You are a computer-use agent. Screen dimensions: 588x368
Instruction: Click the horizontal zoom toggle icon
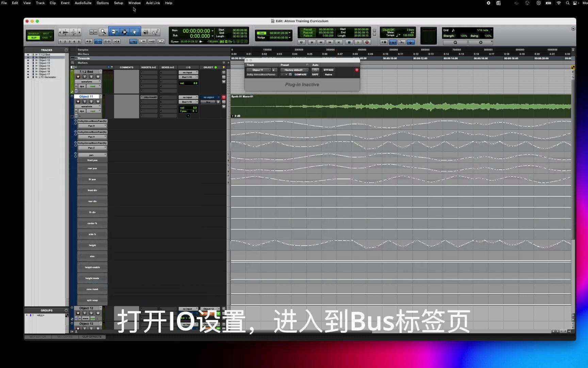(93, 32)
